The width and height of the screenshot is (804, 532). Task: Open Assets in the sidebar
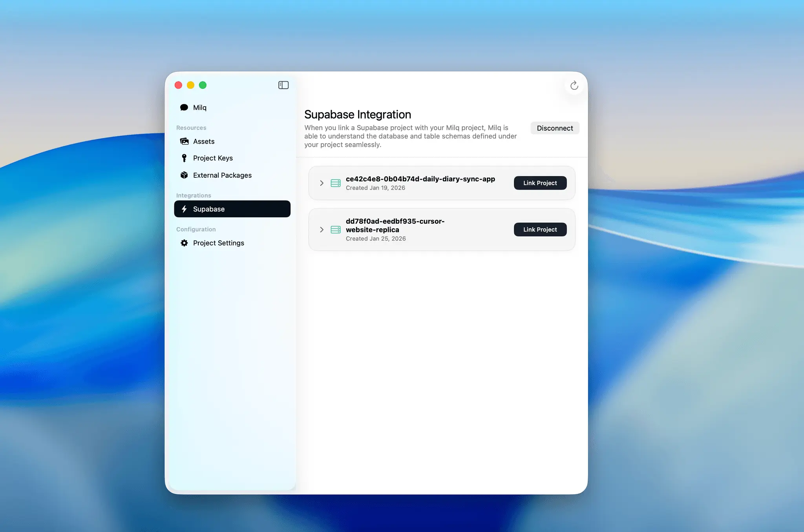(232, 141)
